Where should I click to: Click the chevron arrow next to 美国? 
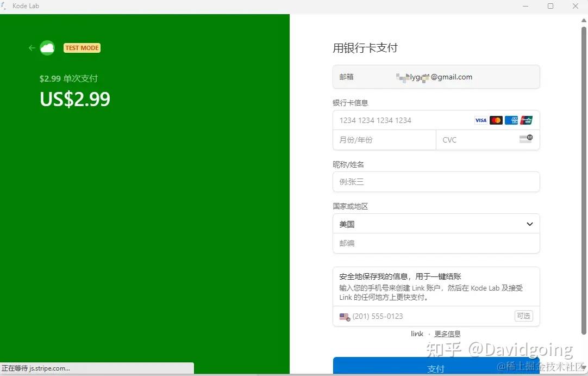529,224
